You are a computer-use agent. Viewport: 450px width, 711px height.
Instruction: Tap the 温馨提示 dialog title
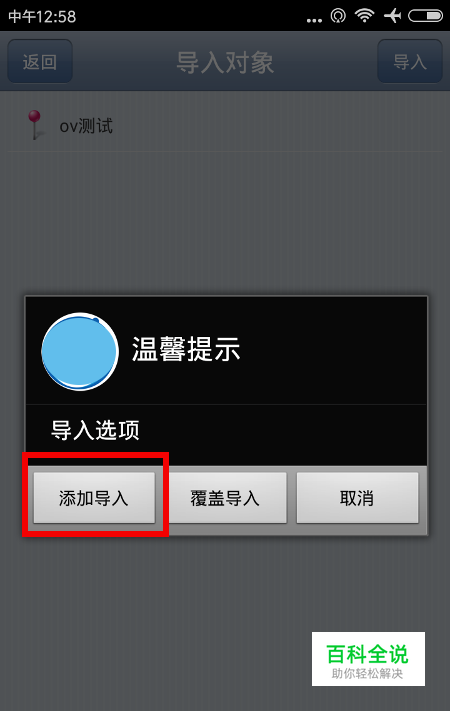(186, 349)
